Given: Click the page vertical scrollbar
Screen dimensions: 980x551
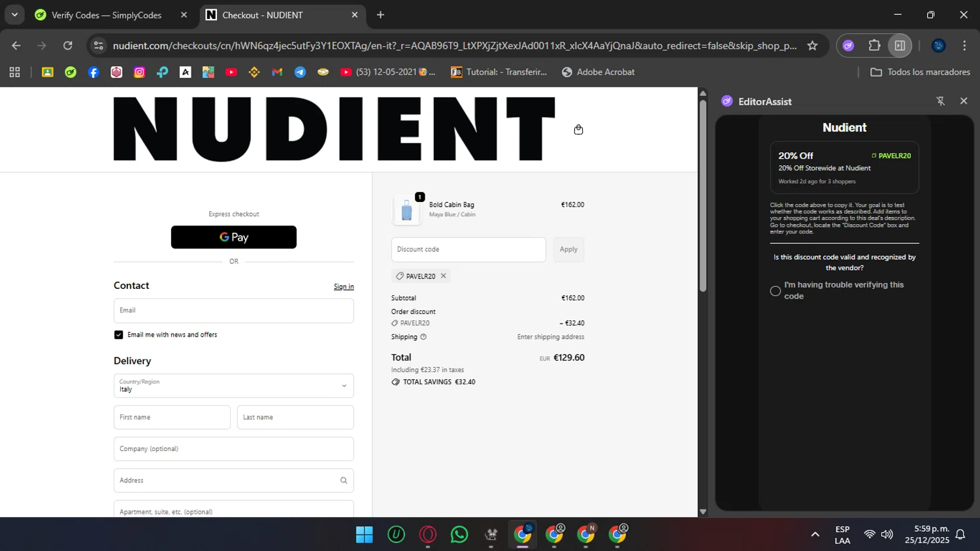Looking at the screenshot, I should pos(703,196).
